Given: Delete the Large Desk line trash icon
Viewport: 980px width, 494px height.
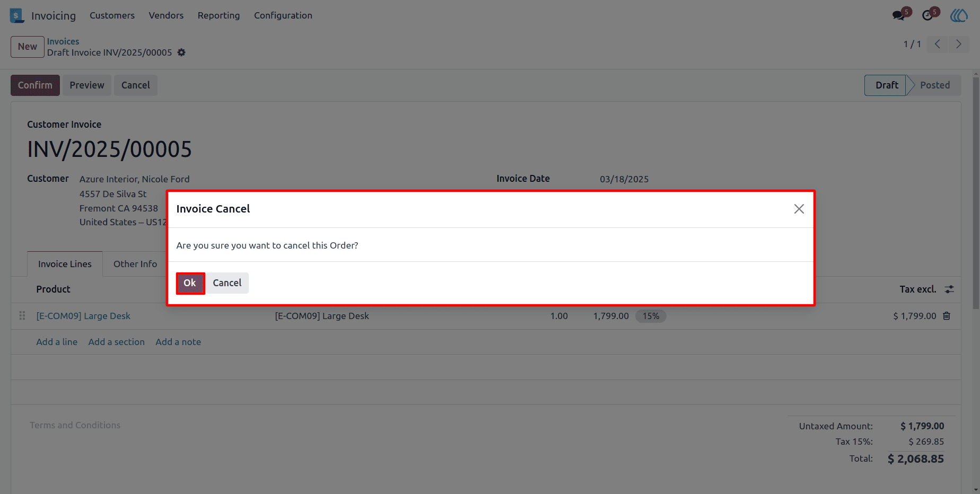Looking at the screenshot, I should coord(947,316).
